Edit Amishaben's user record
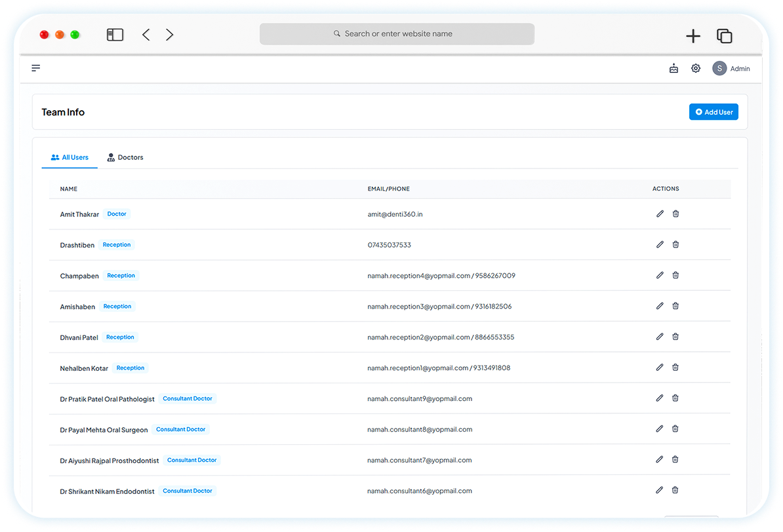This screenshot has height=532, width=783. pyautogui.click(x=660, y=306)
